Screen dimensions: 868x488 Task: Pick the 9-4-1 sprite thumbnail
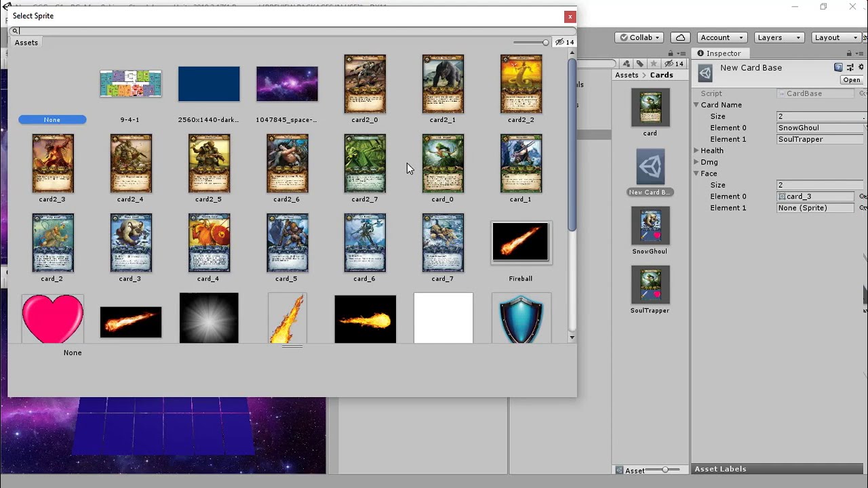coord(130,84)
